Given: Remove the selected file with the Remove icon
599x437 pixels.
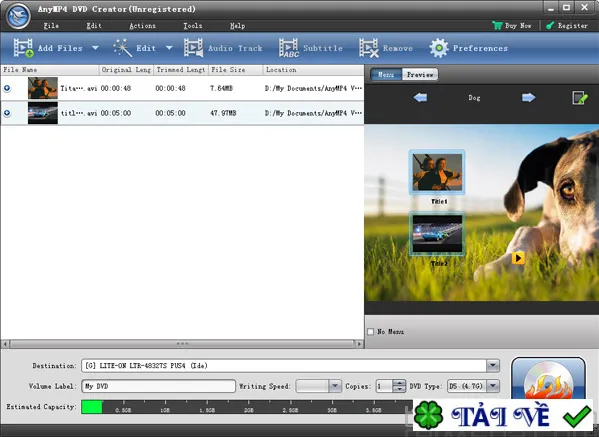Looking at the screenshot, I should pos(369,48).
